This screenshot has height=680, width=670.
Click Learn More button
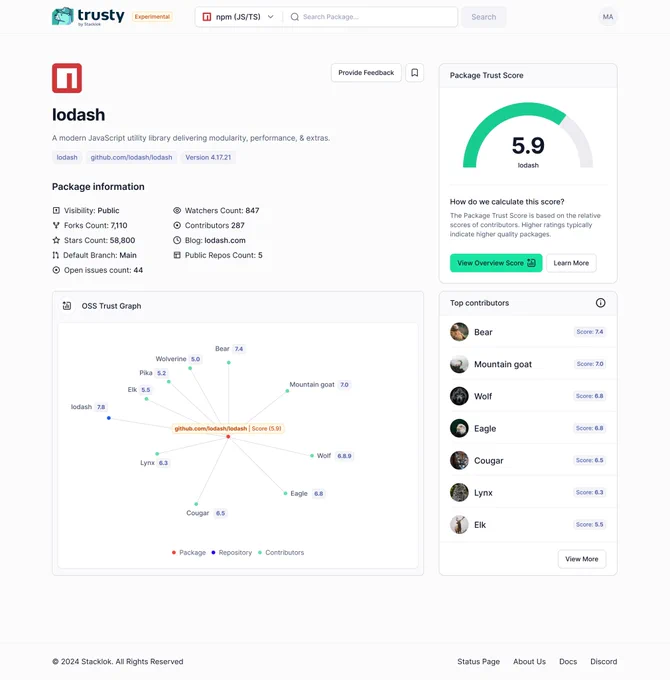(x=571, y=263)
